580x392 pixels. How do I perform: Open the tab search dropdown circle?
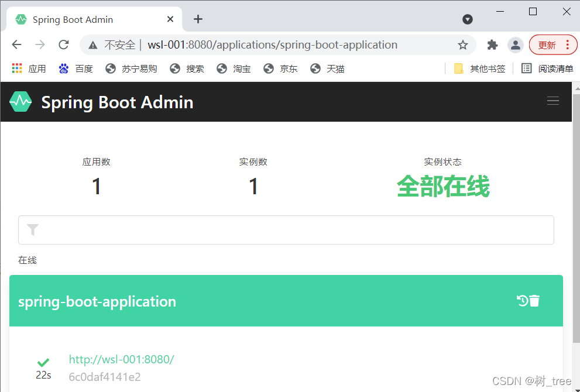468,19
